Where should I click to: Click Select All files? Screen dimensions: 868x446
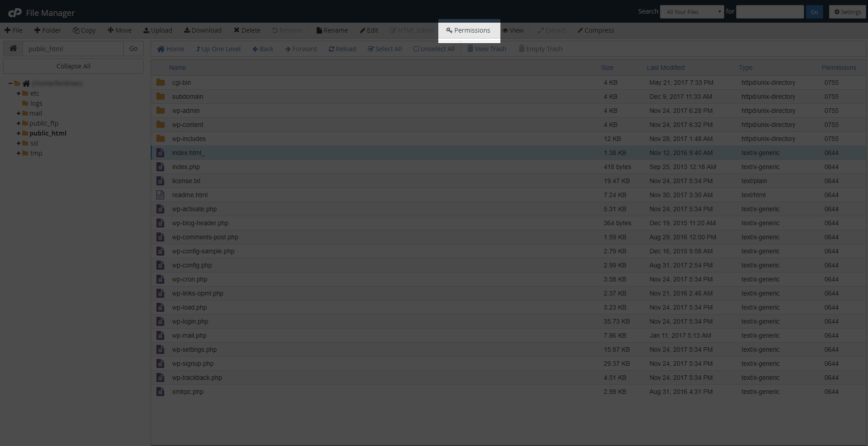click(x=385, y=49)
